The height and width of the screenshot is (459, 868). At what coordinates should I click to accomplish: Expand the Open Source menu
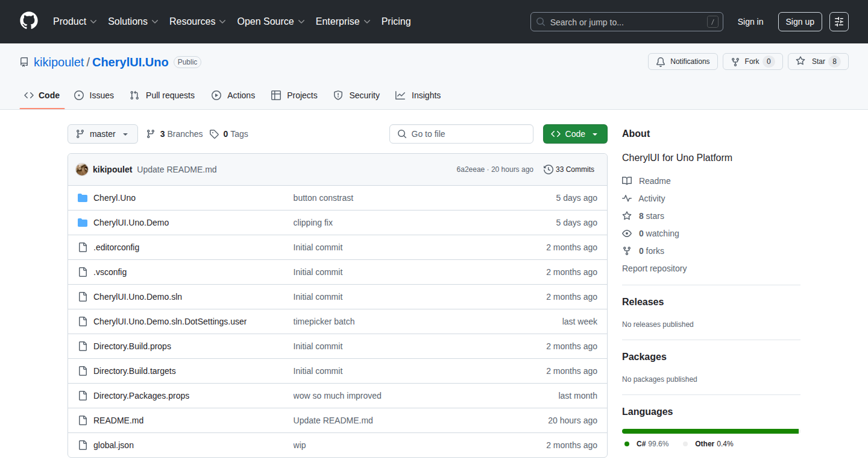tap(271, 22)
